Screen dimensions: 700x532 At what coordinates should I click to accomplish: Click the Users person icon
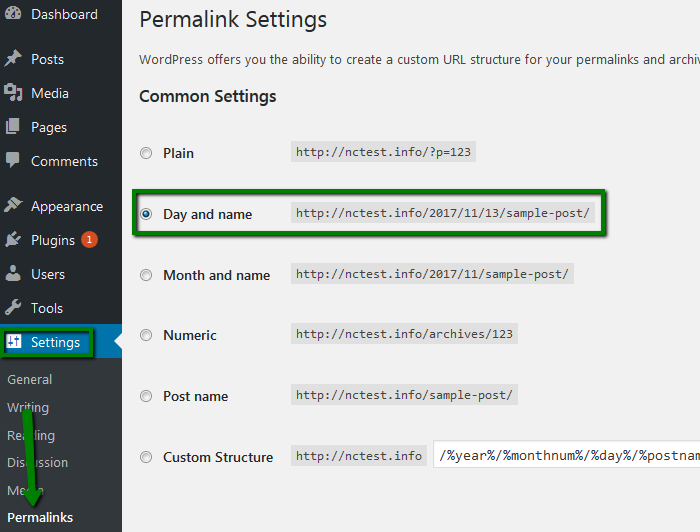(x=12, y=274)
